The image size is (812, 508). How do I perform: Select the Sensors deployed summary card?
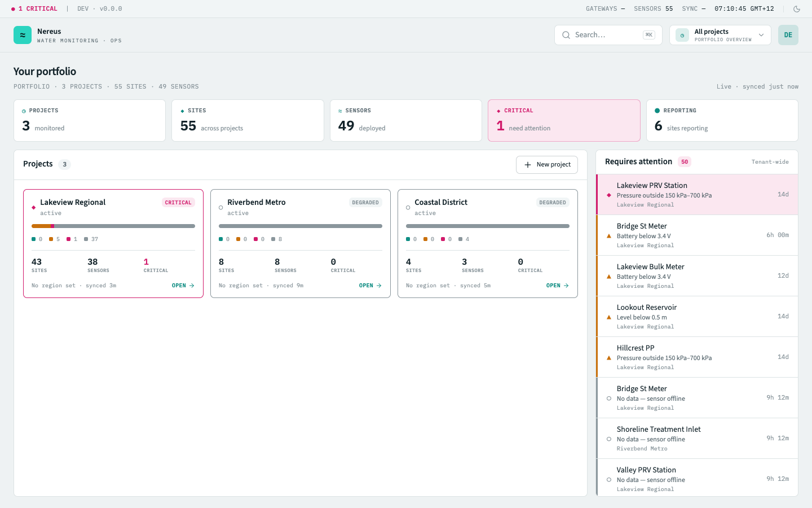point(406,121)
